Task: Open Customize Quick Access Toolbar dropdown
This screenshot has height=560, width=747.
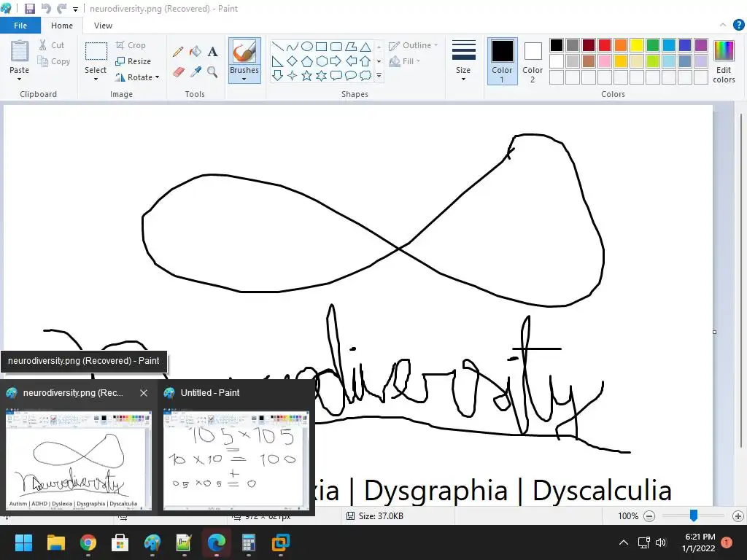Action: 75,9
